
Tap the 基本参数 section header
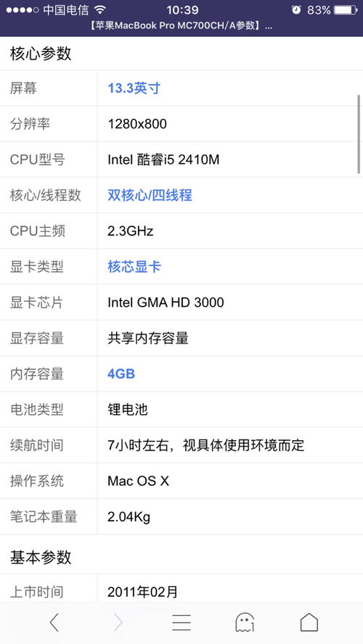tap(41, 558)
